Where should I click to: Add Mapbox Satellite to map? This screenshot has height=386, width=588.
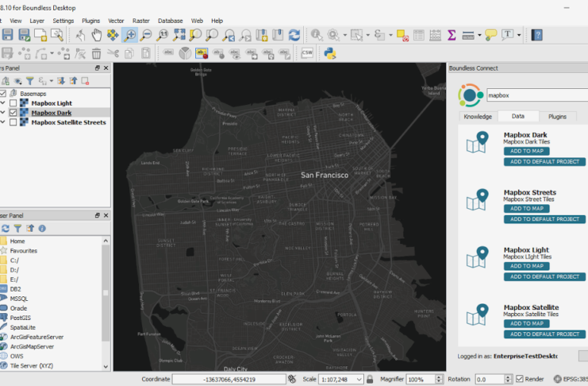[x=526, y=323]
